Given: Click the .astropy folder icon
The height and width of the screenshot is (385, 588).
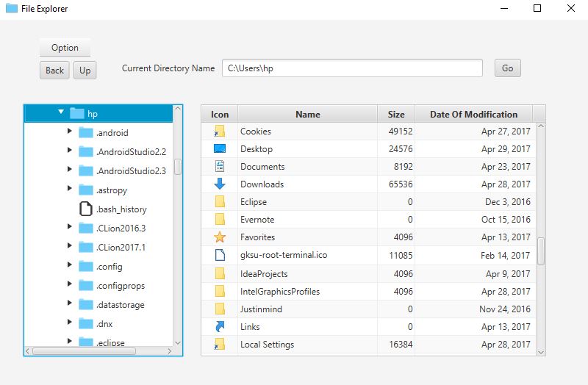Looking at the screenshot, I should 86,190.
